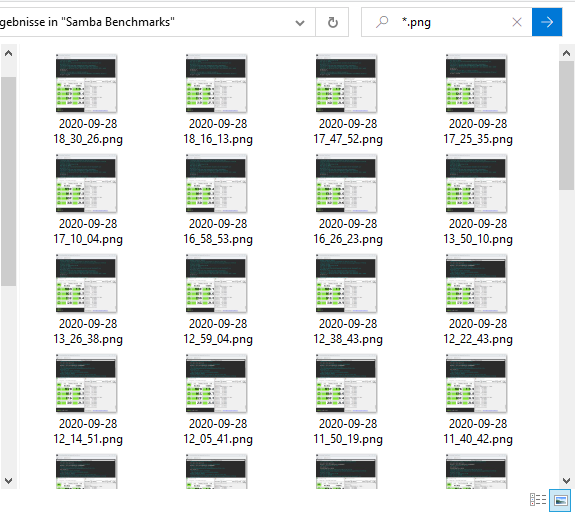576x513 pixels.
Task: Select thumbnail of 2020-09-28 13_50_10.png
Action: point(476,183)
